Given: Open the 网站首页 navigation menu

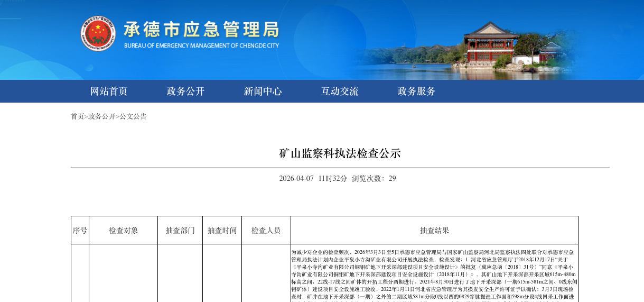Looking at the screenshot, I should [x=109, y=91].
